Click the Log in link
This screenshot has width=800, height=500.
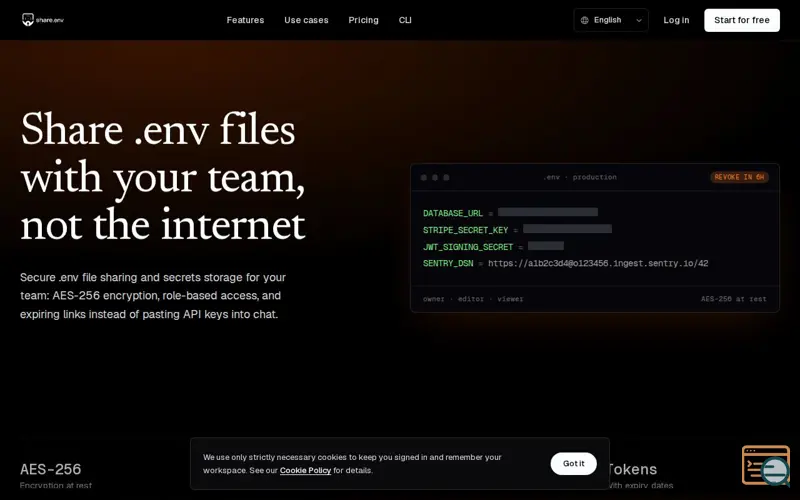(x=676, y=20)
